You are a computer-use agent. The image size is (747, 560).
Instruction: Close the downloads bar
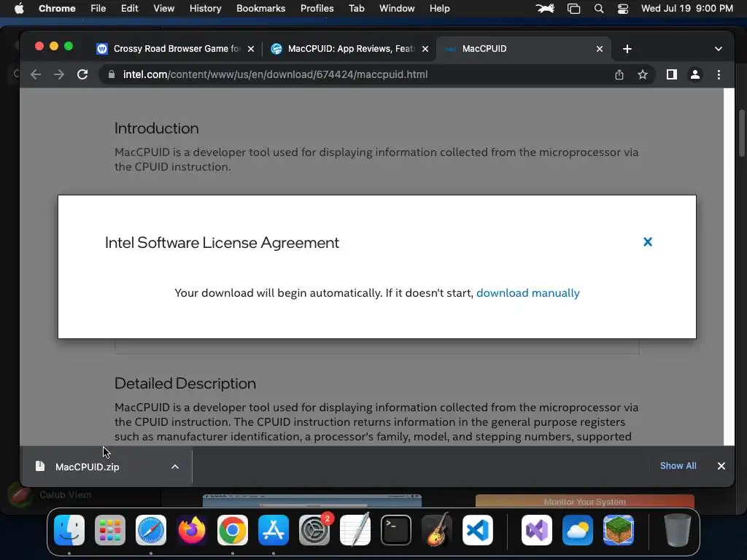721,466
